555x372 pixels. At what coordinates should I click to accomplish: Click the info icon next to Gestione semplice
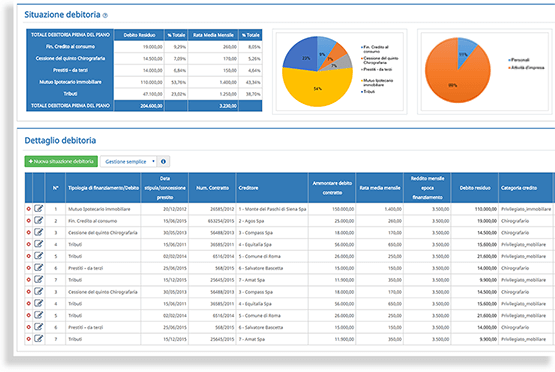tap(163, 161)
